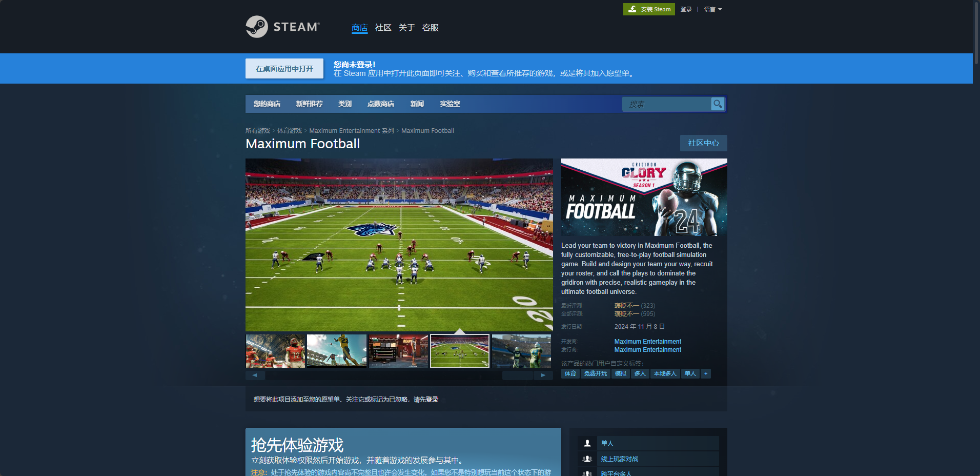Viewport: 980px width, 476px height.
Task: Go to the 关于 about tab
Action: coord(407,28)
